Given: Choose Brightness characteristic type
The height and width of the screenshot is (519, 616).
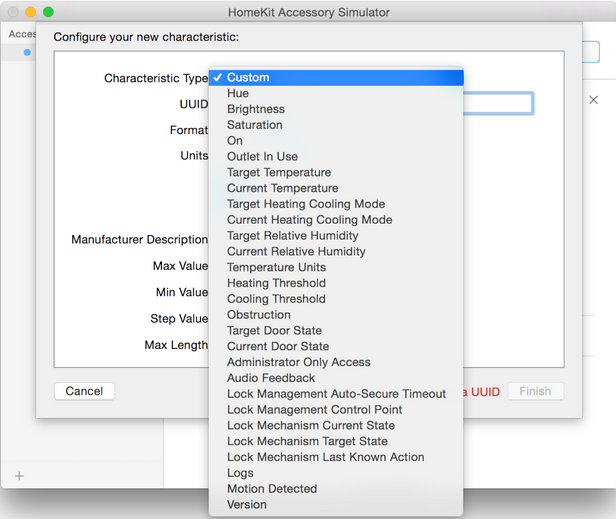Looking at the screenshot, I should click(x=256, y=109).
